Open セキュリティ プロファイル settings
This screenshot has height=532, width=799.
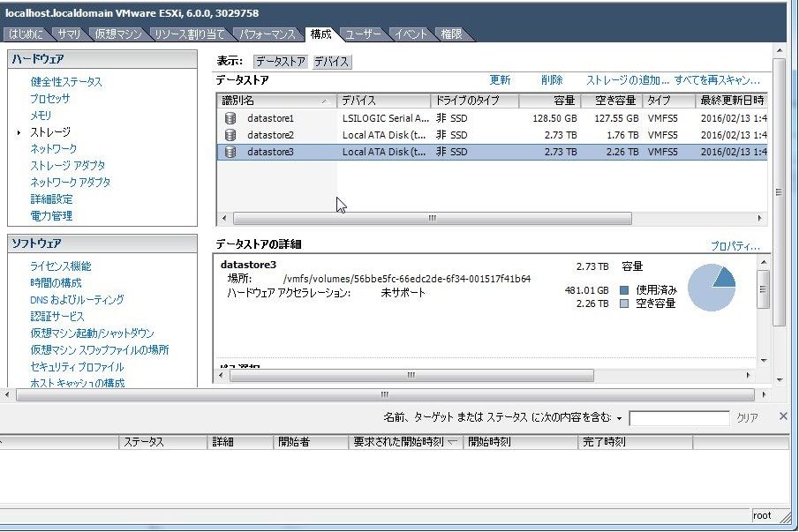77,367
